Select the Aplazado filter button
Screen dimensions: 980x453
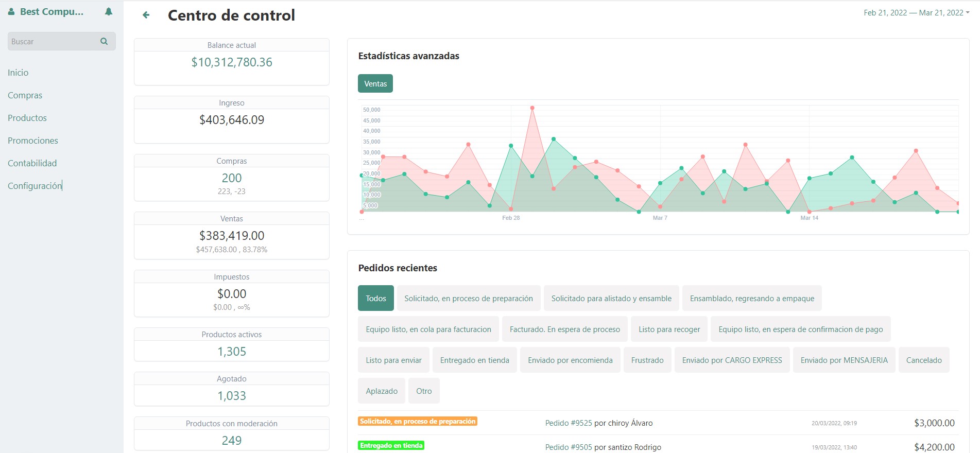click(x=381, y=391)
